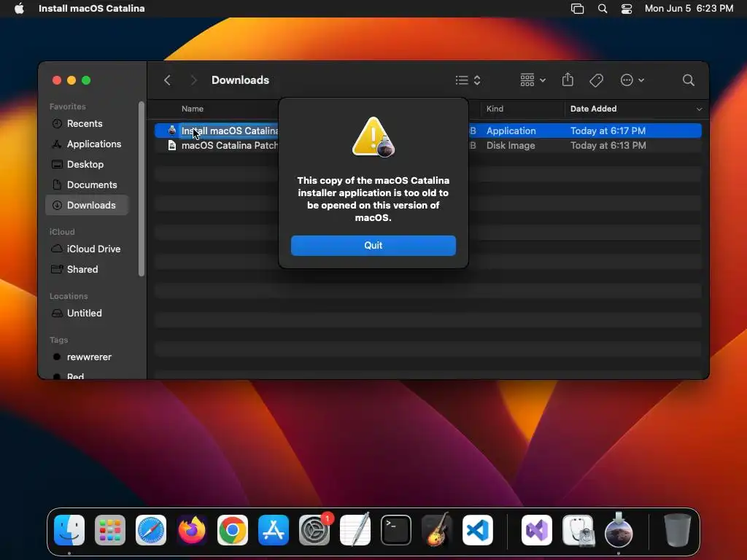This screenshot has height=560, width=747.
Task: Sort by the Kind column header
Action: [x=495, y=109]
